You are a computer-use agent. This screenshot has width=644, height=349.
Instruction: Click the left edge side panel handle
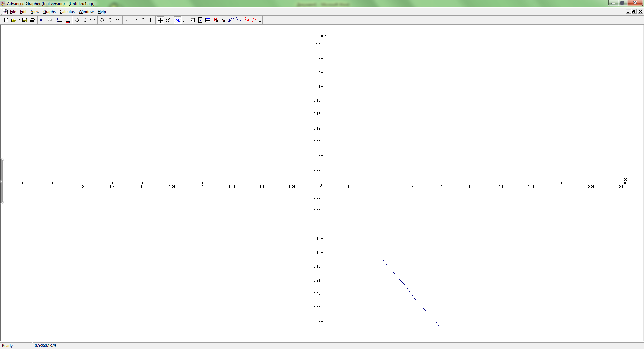coord(2,181)
